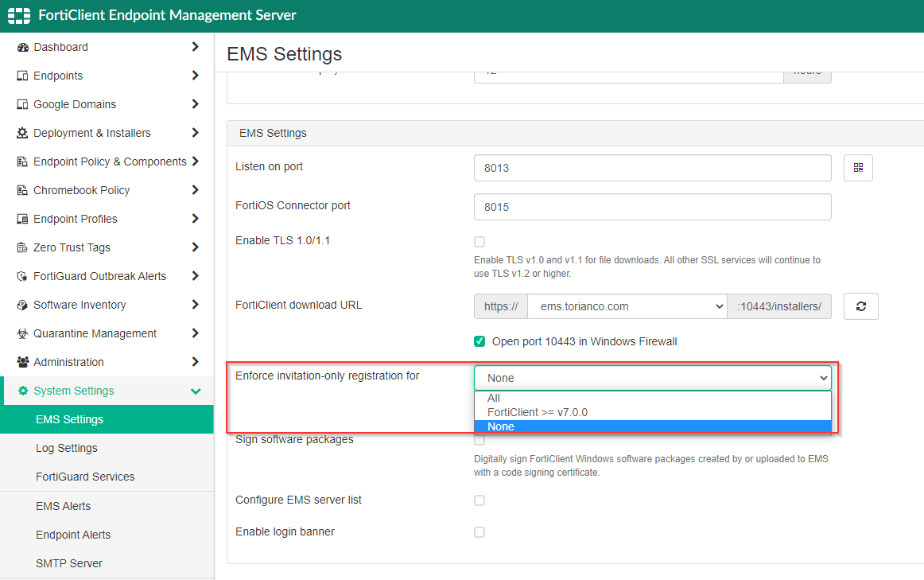
Task: Click the Dashboard gauge icon
Action: [22, 47]
